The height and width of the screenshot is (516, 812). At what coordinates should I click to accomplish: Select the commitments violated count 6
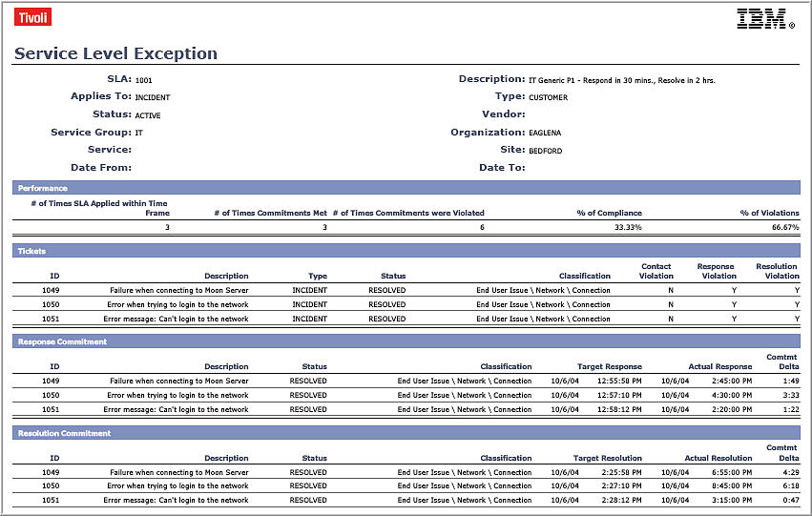point(482,227)
